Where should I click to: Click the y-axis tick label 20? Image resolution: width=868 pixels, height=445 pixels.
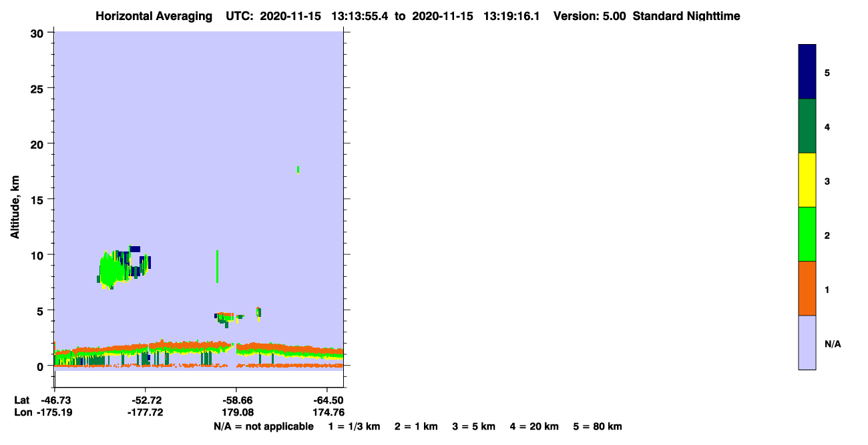39,144
